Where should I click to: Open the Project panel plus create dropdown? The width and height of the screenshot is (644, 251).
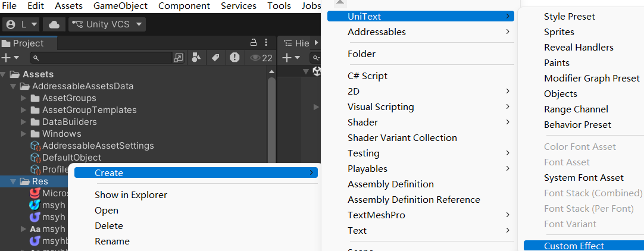point(10,58)
